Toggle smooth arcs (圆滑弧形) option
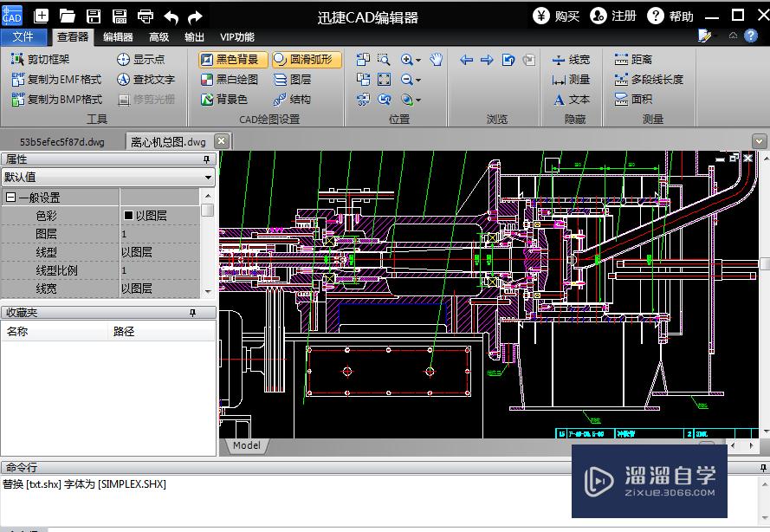 click(x=307, y=60)
